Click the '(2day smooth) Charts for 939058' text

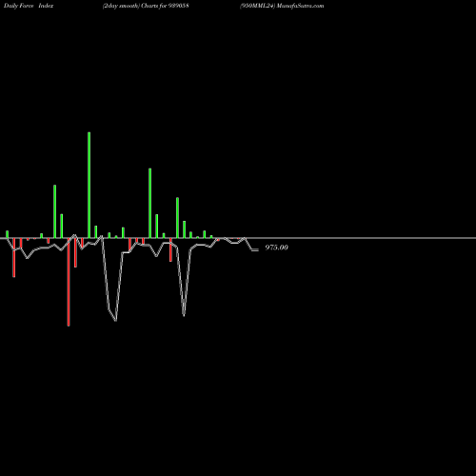tap(146, 6)
